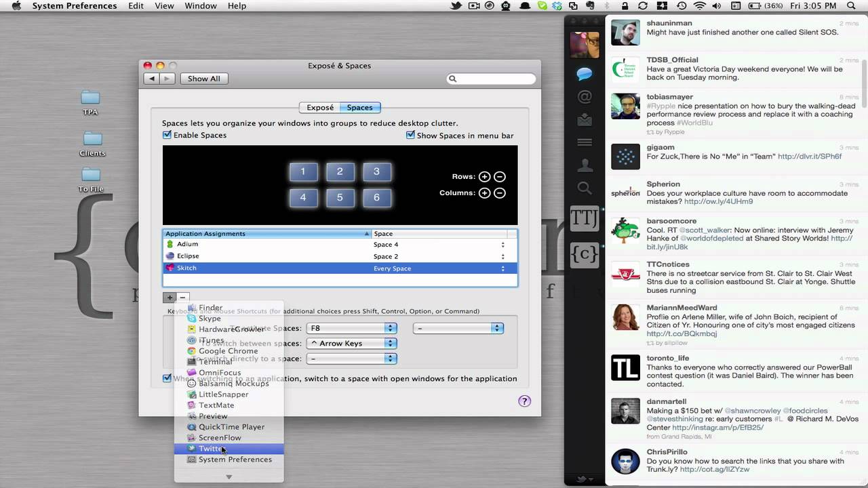Toggle Show Spaces in menu bar checkbox
868x488 pixels.
[410, 135]
